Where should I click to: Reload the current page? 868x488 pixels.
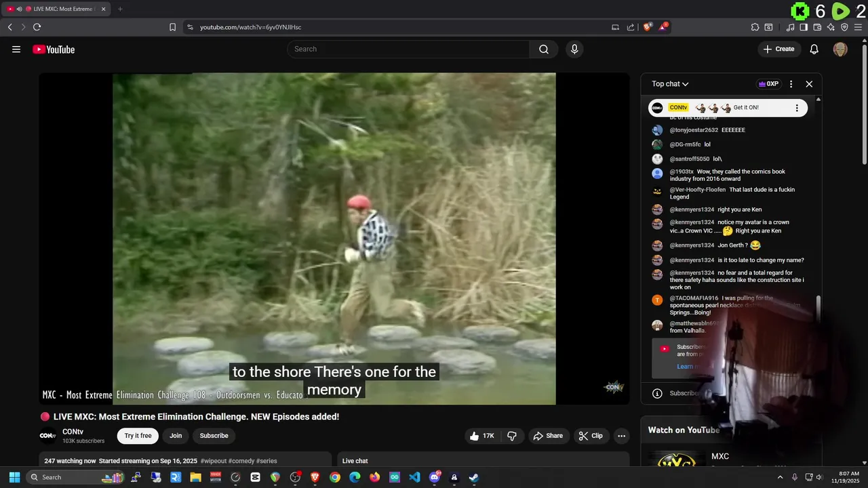pos(37,27)
